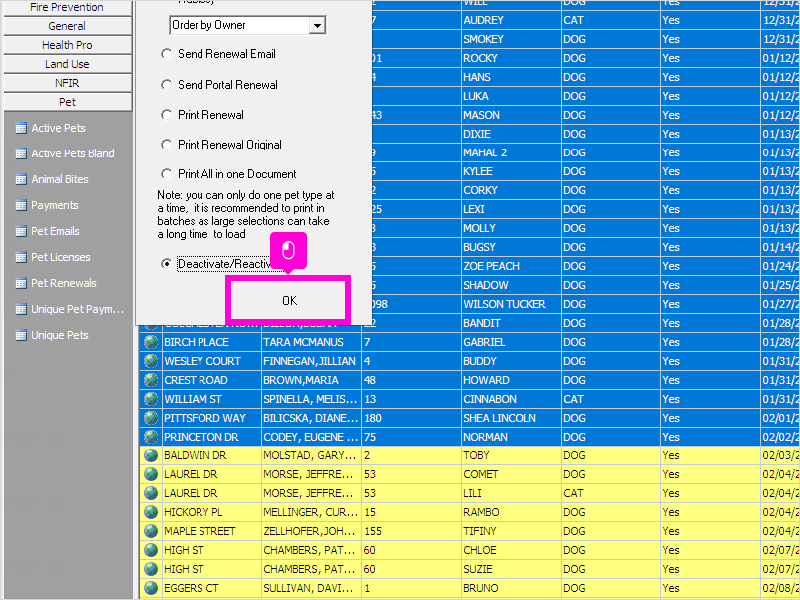Open the Payments table icon
Image resolution: width=800 pixels, height=600 pixels.
(x=21, y=206)
